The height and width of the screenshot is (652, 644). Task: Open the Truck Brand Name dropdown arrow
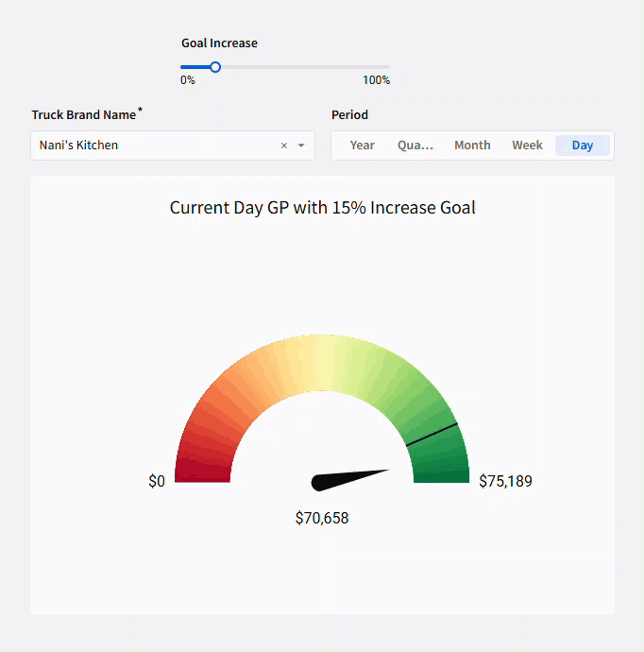(301, 146)
